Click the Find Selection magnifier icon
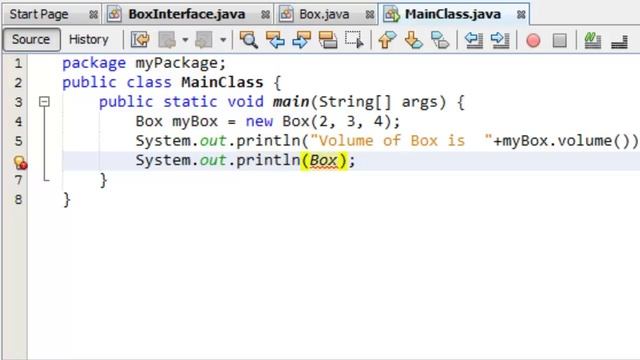The image size is (640, 360). click(249, 40)
